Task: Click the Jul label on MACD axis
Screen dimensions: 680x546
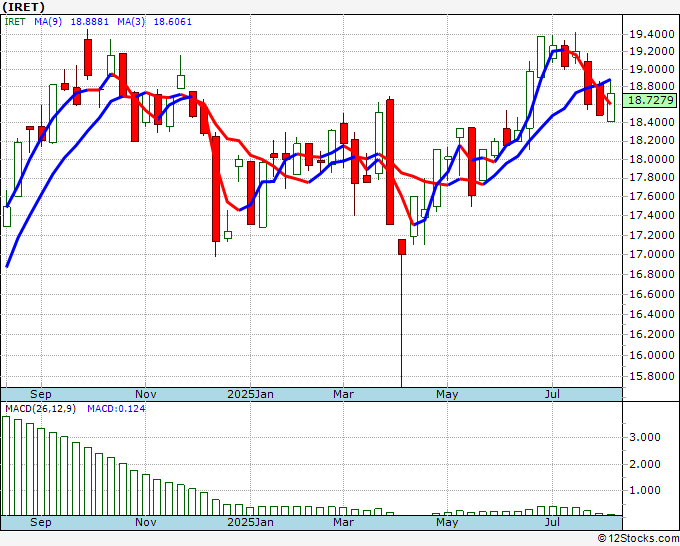Action: [x=552, y=522]
